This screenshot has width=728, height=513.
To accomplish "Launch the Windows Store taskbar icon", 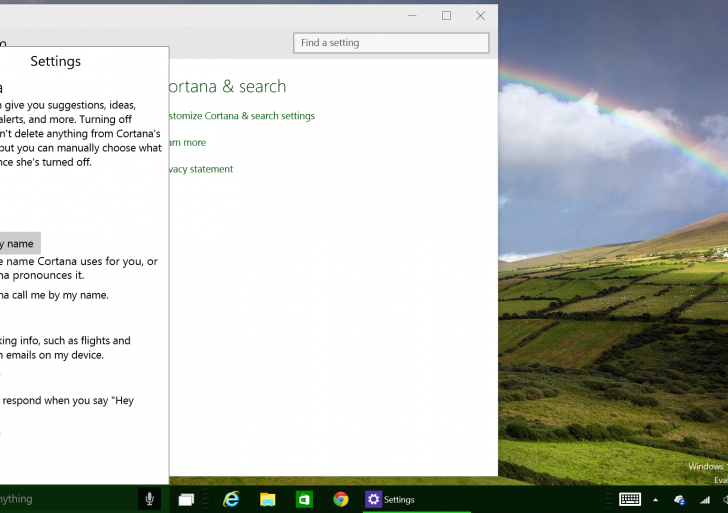I will coord(304,499).
